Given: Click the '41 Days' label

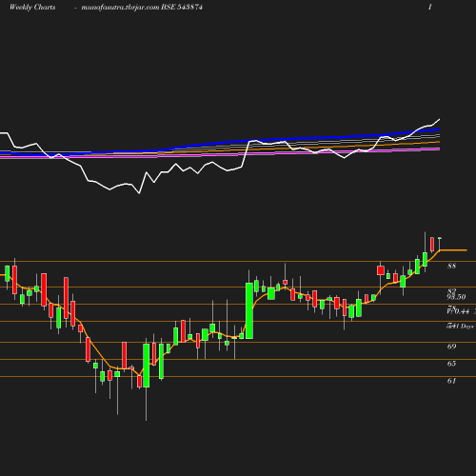Looking at the screenshot, I should pyautogui.click(x=463, y=327).
